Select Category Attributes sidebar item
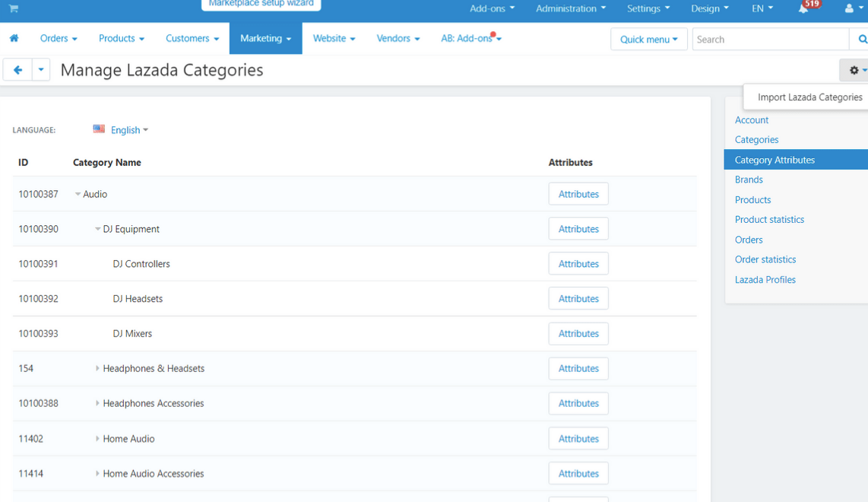This screenshot has height=502, width=868. [796, 160]
